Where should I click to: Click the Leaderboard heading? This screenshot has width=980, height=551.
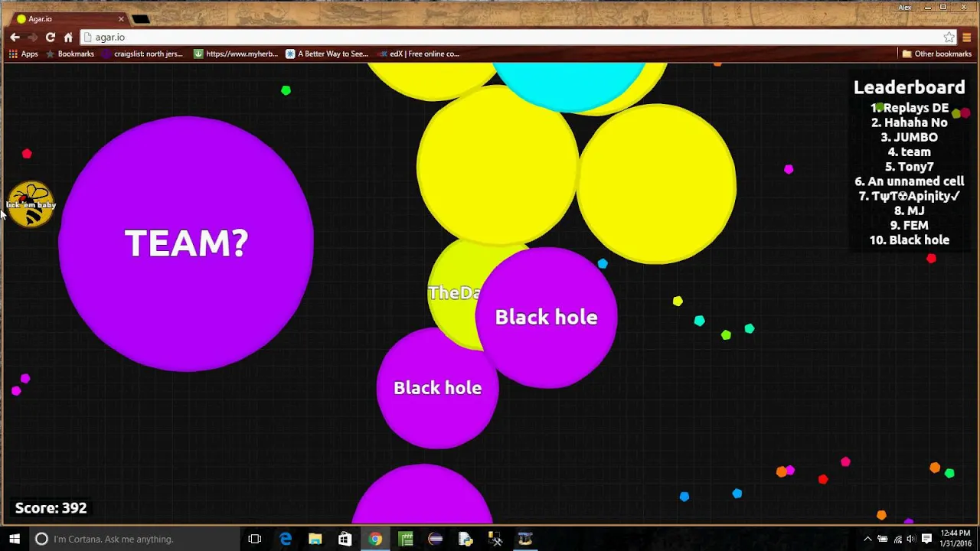coord(910,87)
